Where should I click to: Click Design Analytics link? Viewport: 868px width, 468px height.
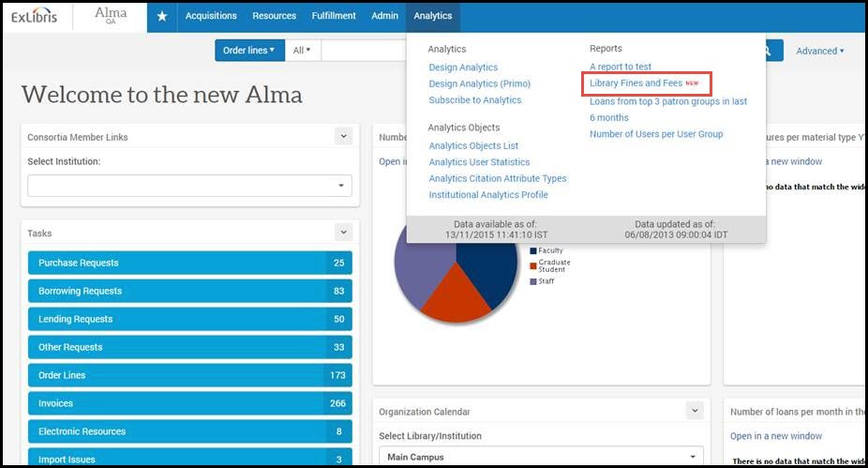[463, 67]
